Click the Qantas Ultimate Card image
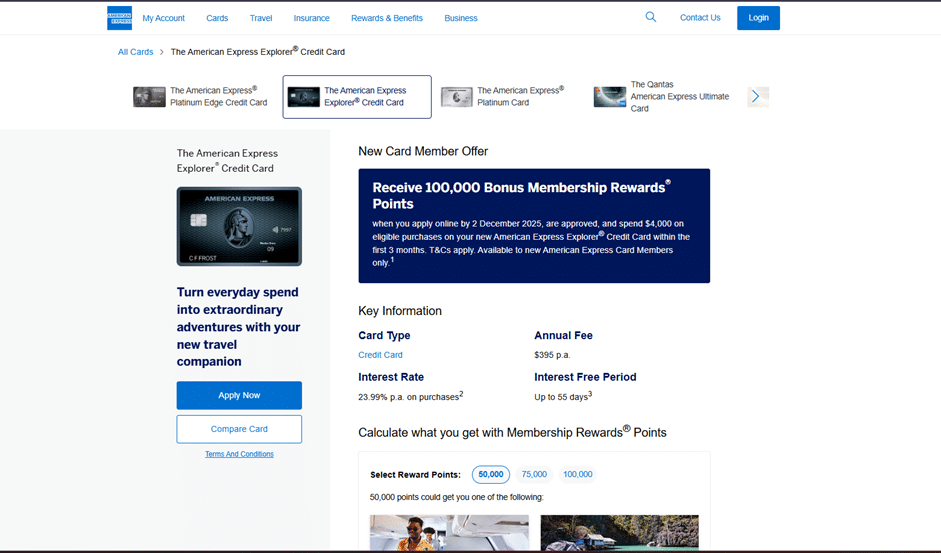The image size is (941, 553). 609,97
